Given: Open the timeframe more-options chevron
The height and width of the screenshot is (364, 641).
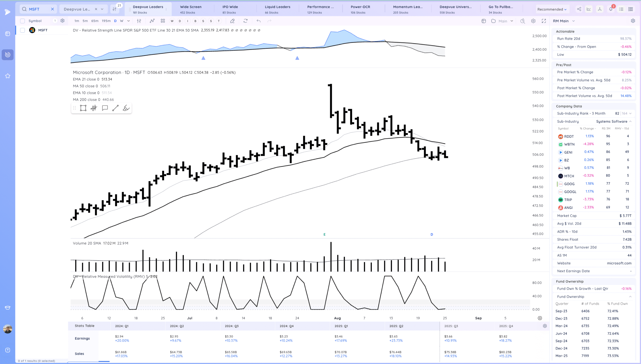Looking at the screenshot, I should click(x=128, y=21).
